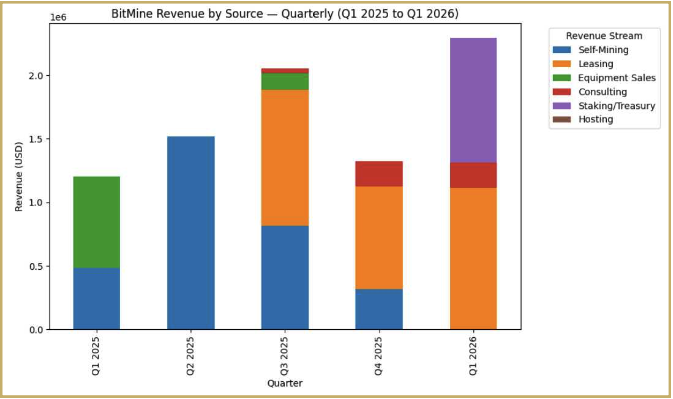Screen dimensions: 673x399
Task: Click the "Q3 2025" x-axis tick label
Action: [x=284, y=356]
